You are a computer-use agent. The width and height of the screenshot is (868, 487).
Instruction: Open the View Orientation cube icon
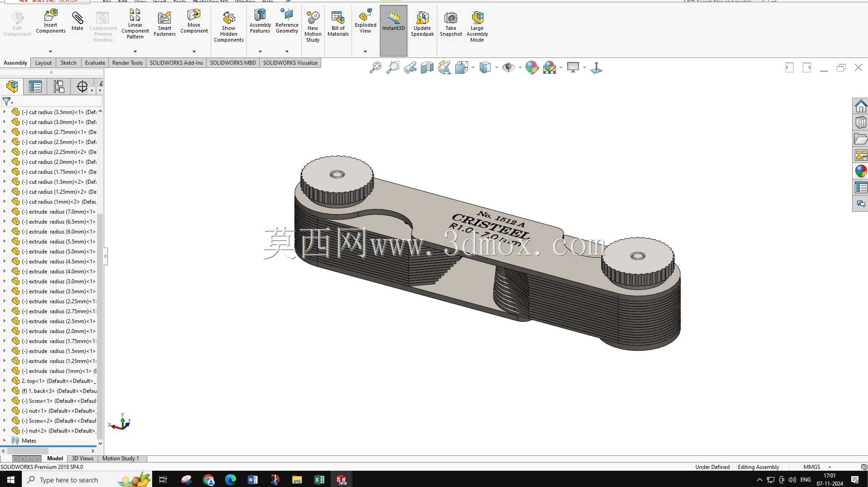pos(462,68)
